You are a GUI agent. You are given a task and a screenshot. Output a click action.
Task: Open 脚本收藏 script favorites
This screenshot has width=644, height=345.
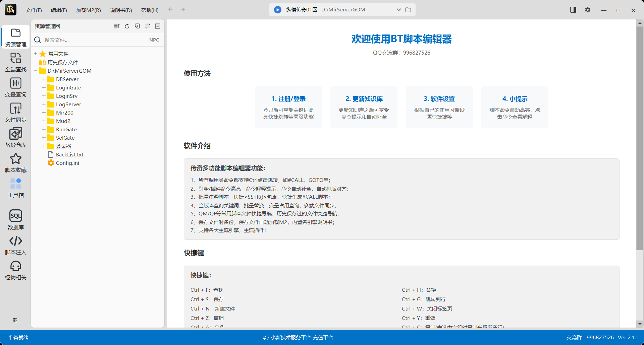point(15,163)
